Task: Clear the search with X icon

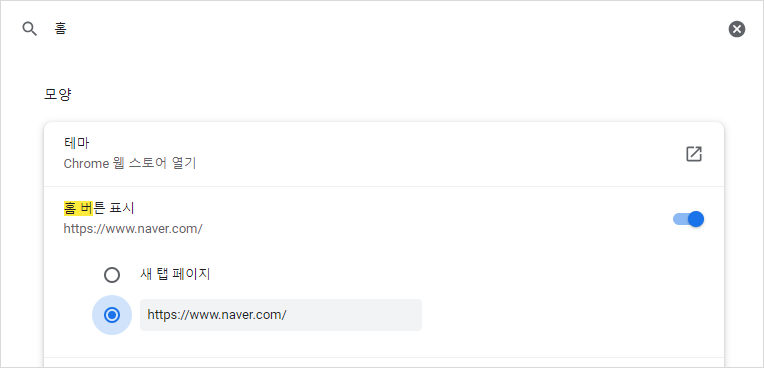Action: click(737, 29)
